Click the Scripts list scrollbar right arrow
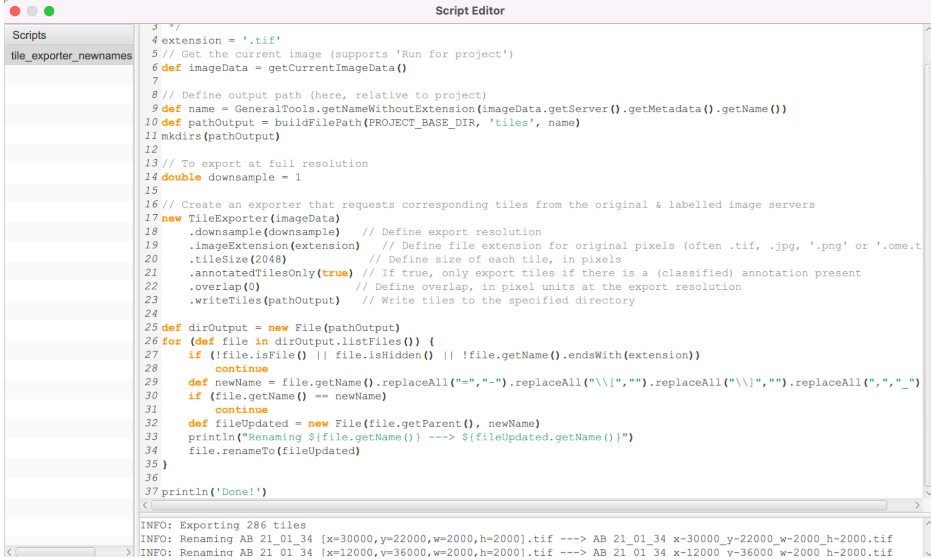This screenshot has width=931, height=560. click(x=129, y=552)
